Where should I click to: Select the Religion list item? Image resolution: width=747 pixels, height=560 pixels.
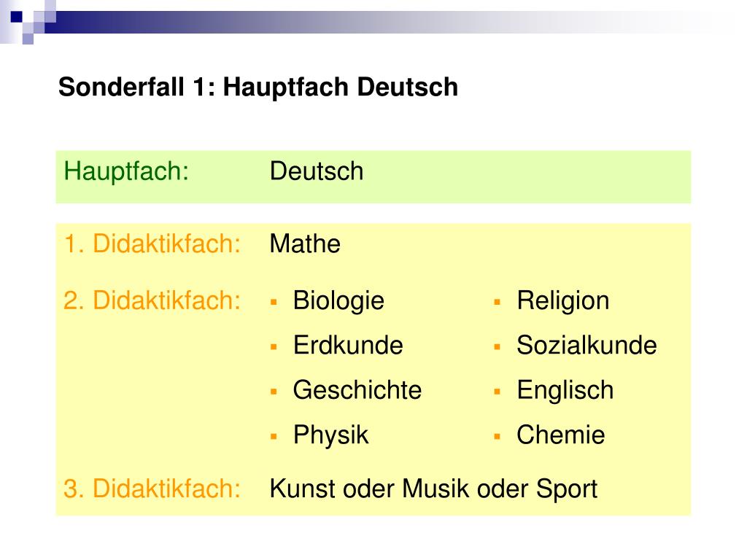(563, 301)
